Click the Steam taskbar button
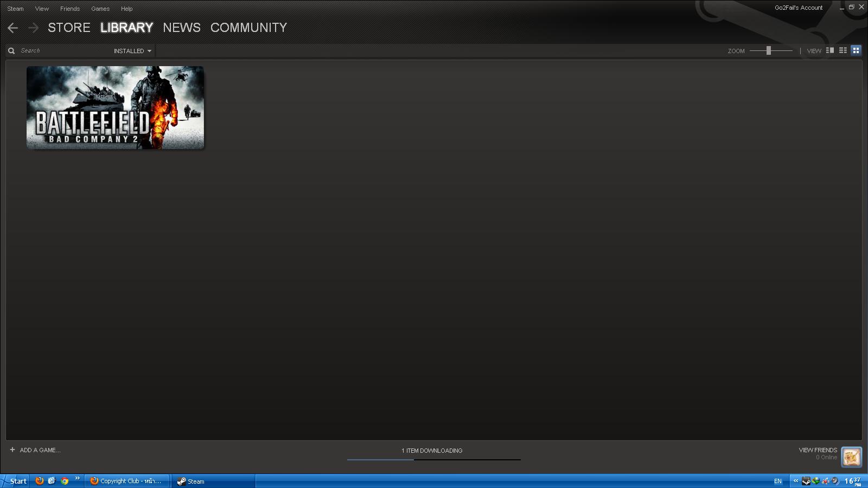This screenshot has width=868, height=488. click(x=214, y=481)
